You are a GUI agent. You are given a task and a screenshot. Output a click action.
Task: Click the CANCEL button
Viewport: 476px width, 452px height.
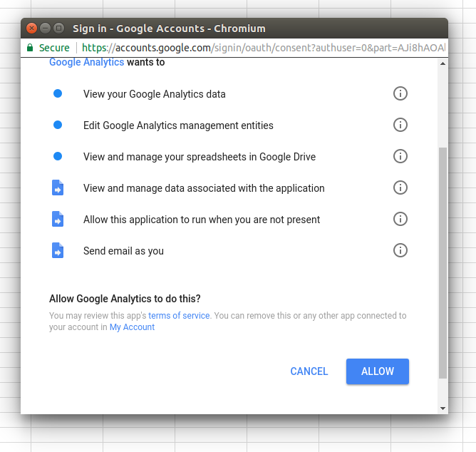(309, 371)
